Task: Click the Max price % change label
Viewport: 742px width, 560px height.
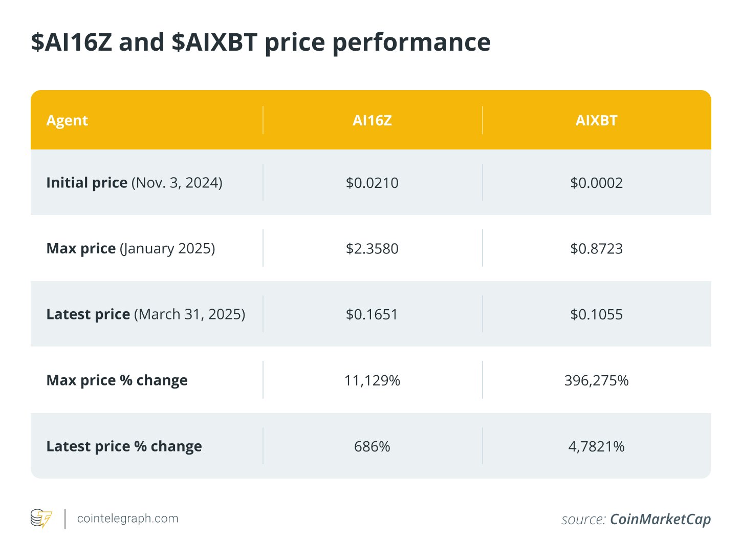Action: coord(117,380)
